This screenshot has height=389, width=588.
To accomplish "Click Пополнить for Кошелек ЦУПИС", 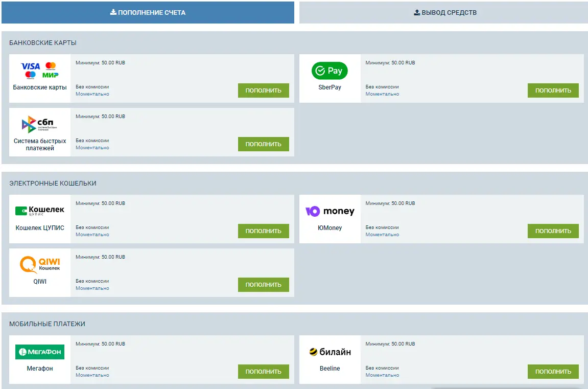I will click(263, 231).
